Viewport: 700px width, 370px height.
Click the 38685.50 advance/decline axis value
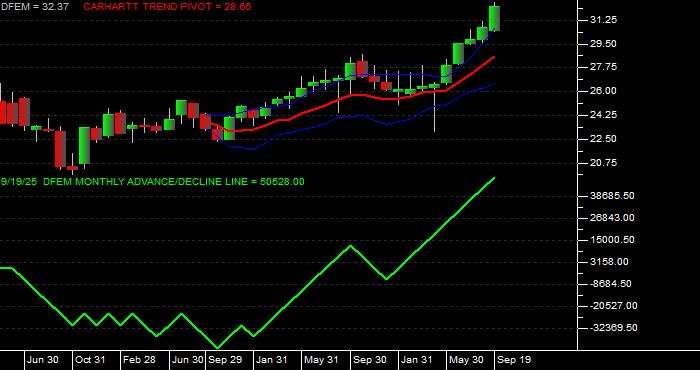[x=612, y=196]
